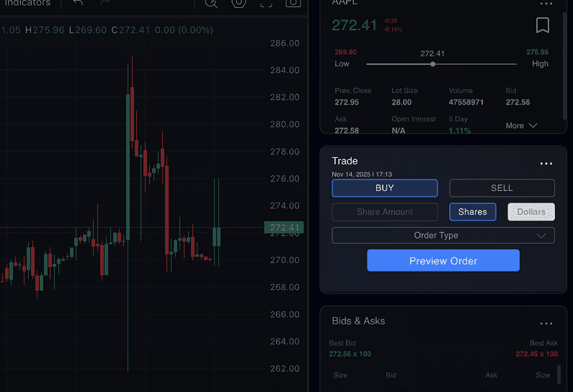Click the red Low value 269.60
Viewport: 573px width, 392px height.
click(x=346, y=52)
